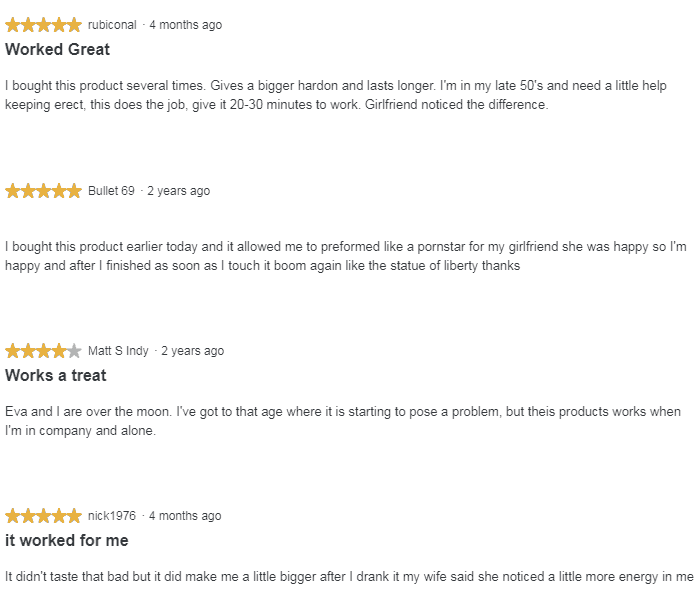The height and width of the screenshot is (603, 700).
Task: Click Matt S Indy's four-star rating
Action: click(x=43, y=351)
